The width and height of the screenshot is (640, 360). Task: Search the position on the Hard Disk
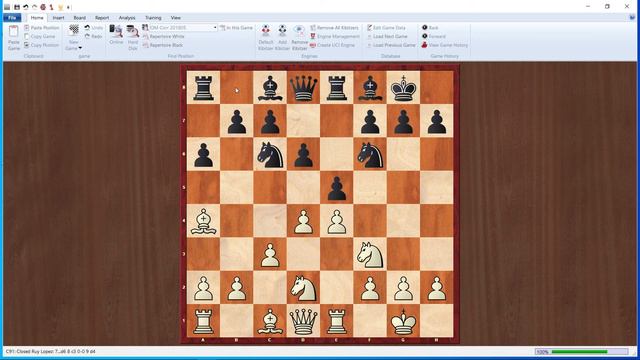click(133, 38)
